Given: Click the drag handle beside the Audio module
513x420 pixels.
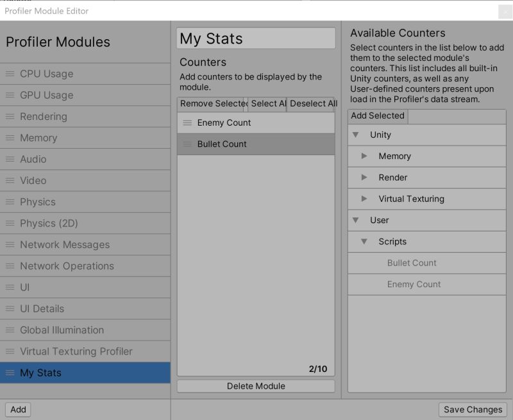Looking at the screenshot, I should pos(10,159).
